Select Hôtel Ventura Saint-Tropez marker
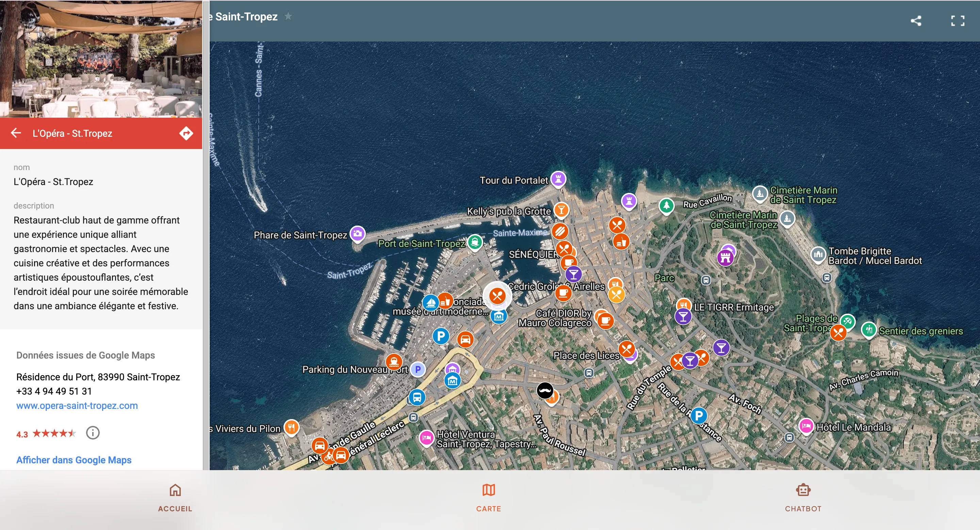 [426, 437]
